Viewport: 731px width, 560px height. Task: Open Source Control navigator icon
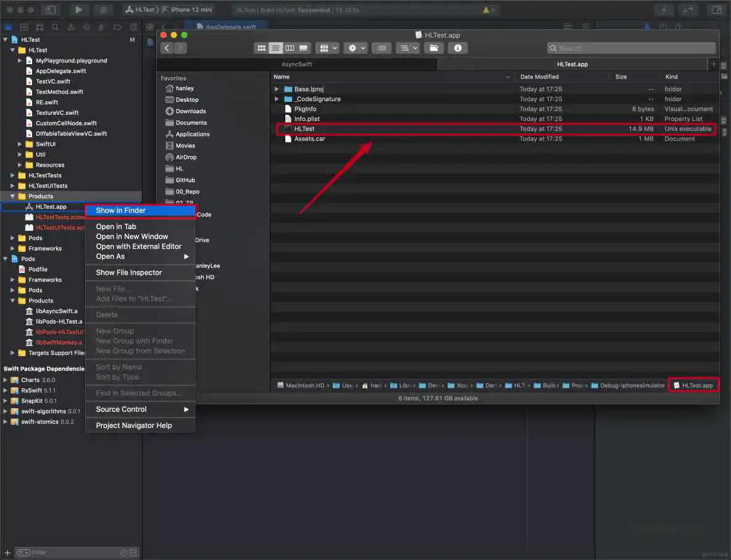point(24,27)
